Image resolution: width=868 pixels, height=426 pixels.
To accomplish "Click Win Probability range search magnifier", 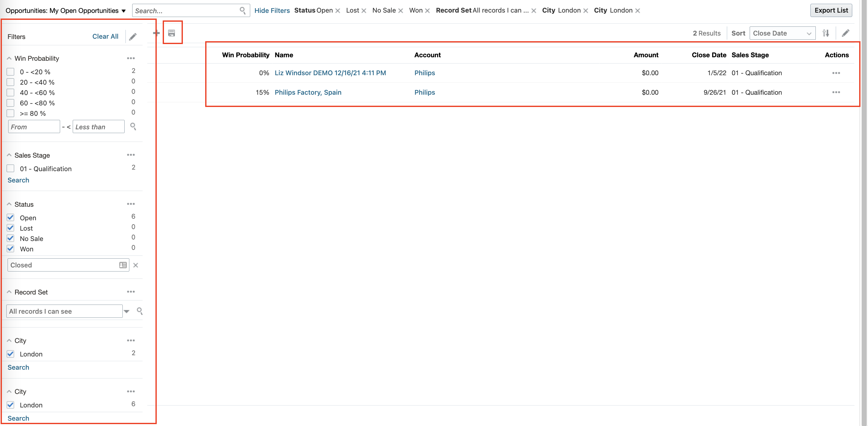I will 133,126.
